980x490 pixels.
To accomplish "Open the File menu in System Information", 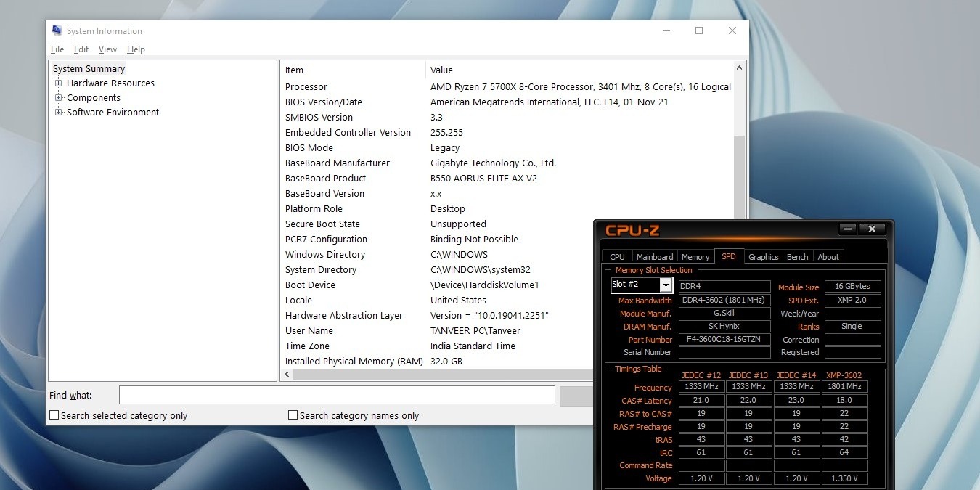I will click(x=57, y=49).
